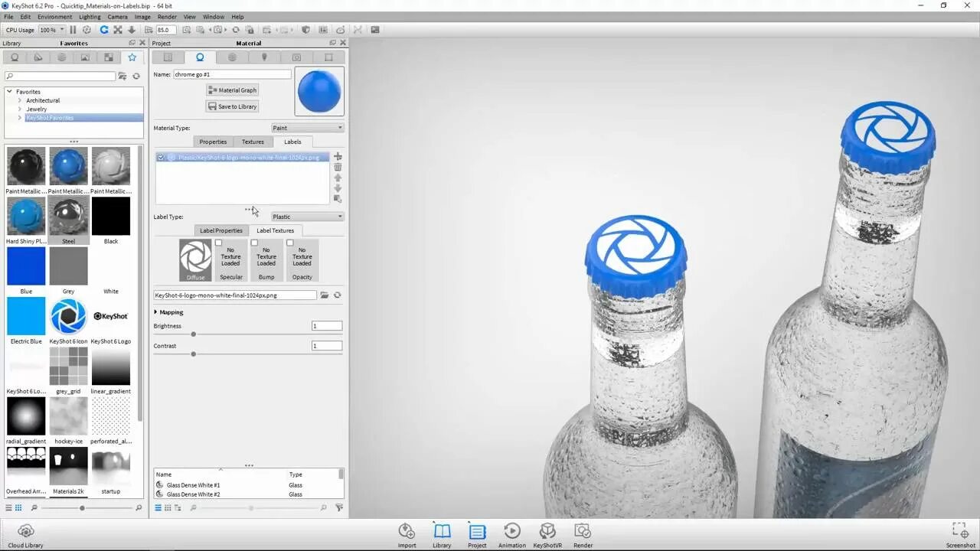
Task: Click the Material Graph button
Action: [x=232, y=90]
